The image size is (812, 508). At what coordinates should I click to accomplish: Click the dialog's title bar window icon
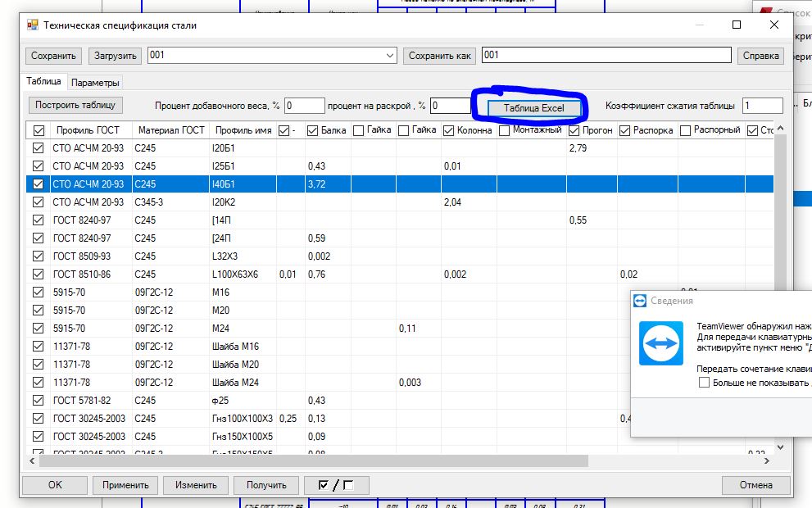click(33, 25)
